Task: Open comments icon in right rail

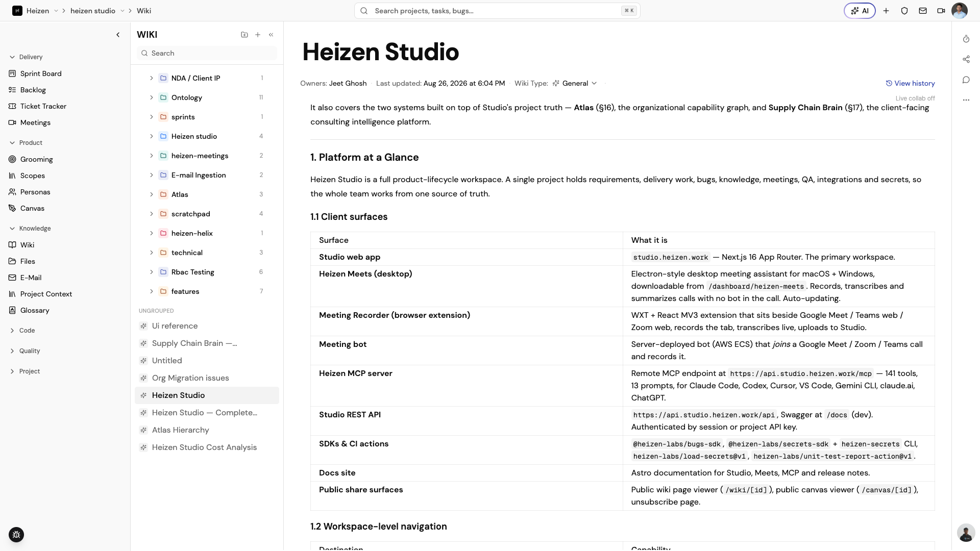Action: pyautogui.click(x=966, y=80)
